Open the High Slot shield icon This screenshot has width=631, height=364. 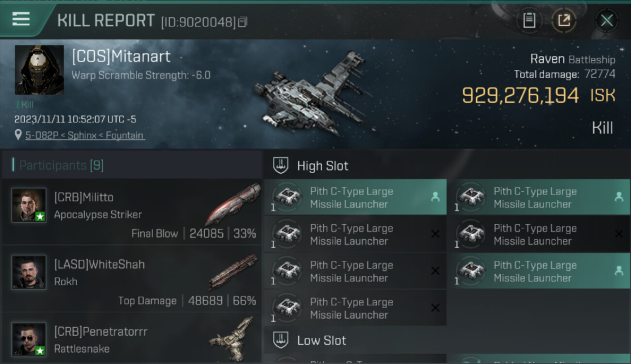click(x=281, y=165)
